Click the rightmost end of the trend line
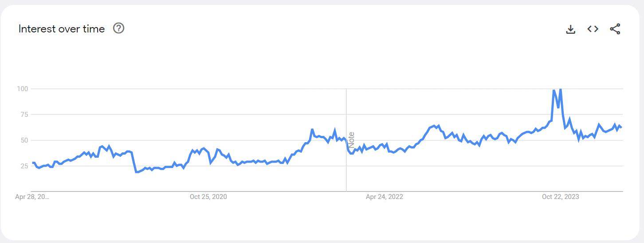The image size is (644, 243). 621,127
